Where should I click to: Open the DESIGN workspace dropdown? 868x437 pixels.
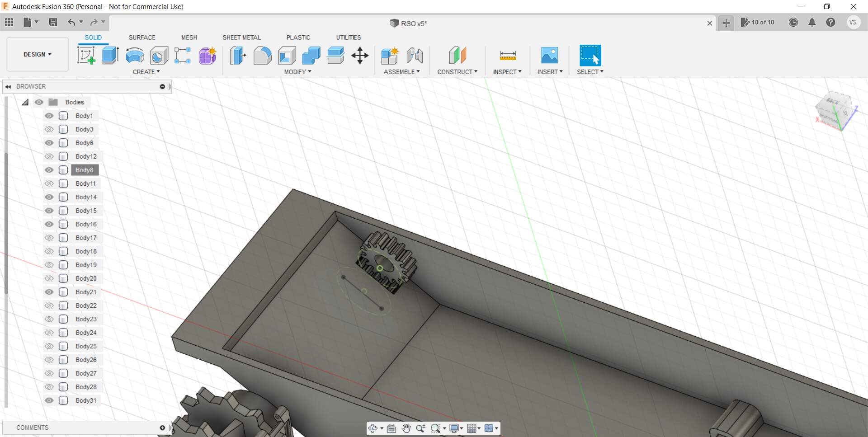38,54
